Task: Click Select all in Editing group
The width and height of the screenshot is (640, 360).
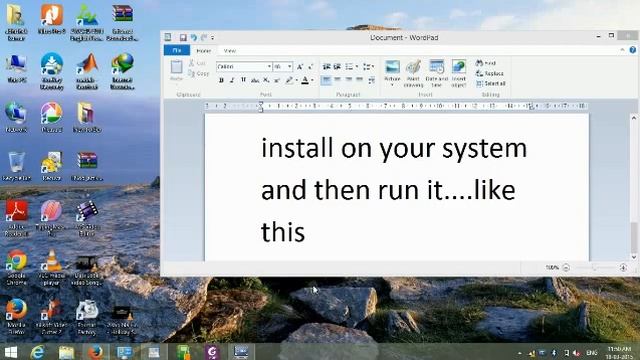Action: 491,84
